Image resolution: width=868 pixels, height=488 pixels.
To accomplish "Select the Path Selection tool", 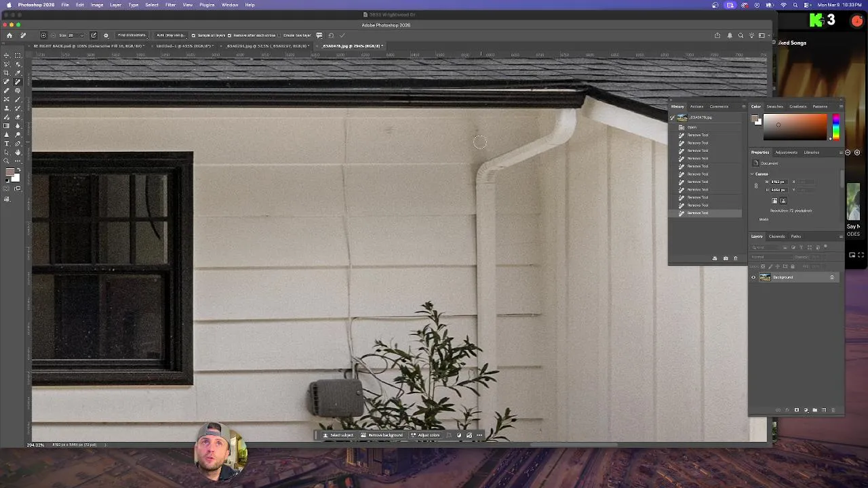I will click(x=7, y=152).
